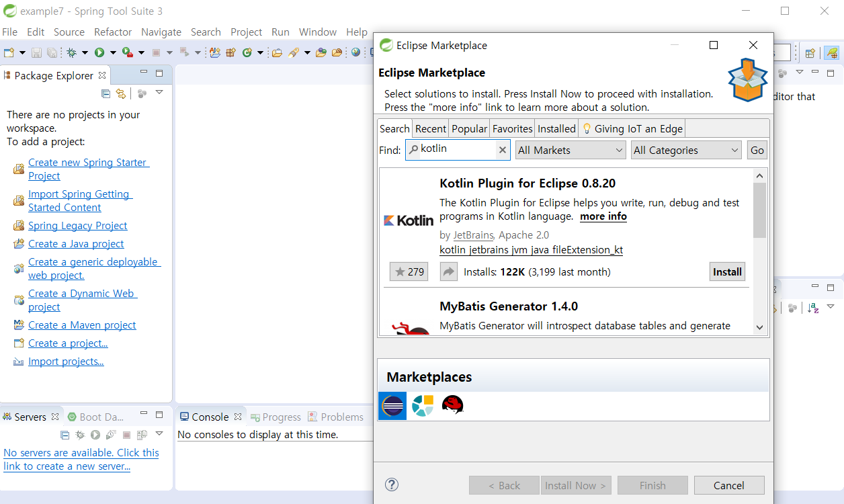Click the JetBrains author link
Viewport: 844px width, 504px height.
click(x=473, y=235)
